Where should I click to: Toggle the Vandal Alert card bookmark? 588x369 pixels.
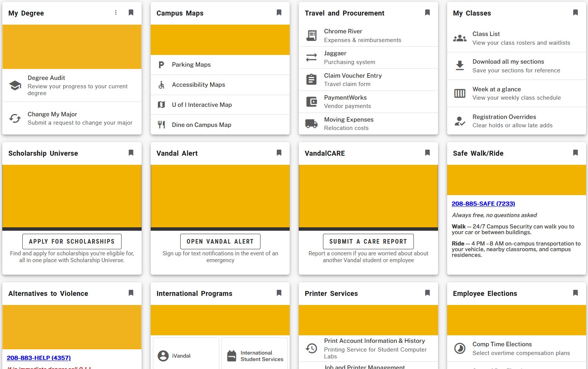279,153
